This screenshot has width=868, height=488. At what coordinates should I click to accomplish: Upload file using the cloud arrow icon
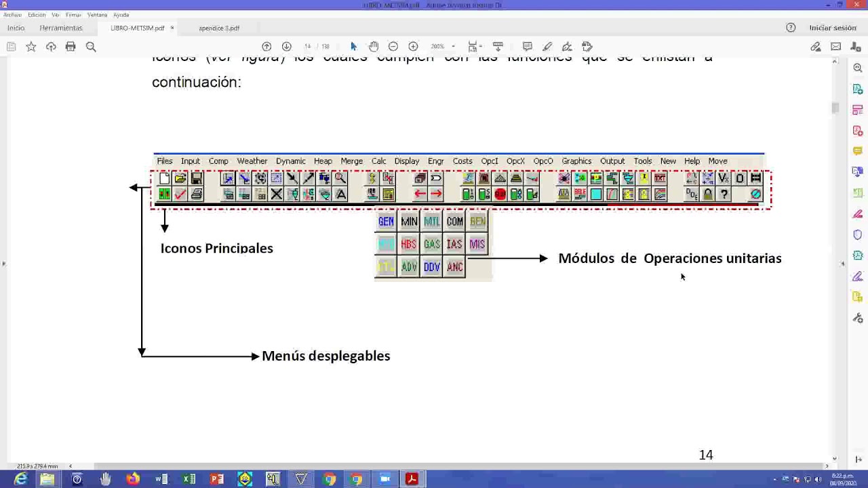pyautogui.click(x=51, y=46)
